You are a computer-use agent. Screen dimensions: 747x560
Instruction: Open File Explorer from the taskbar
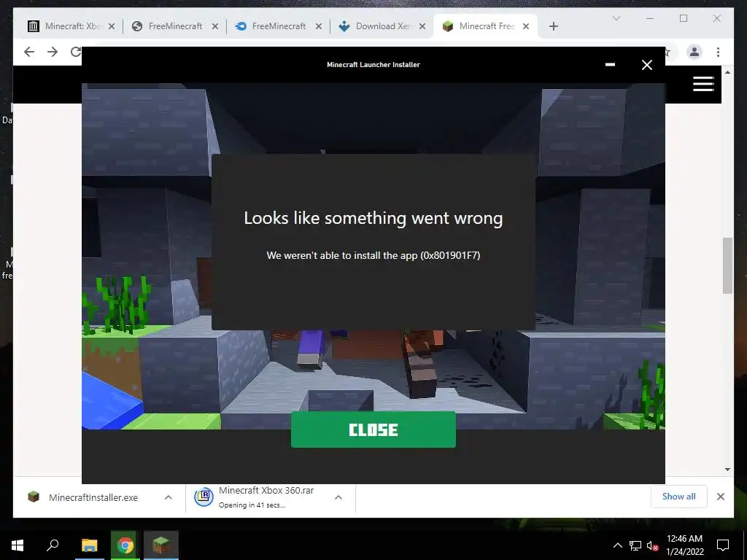(x=89, y=545)
